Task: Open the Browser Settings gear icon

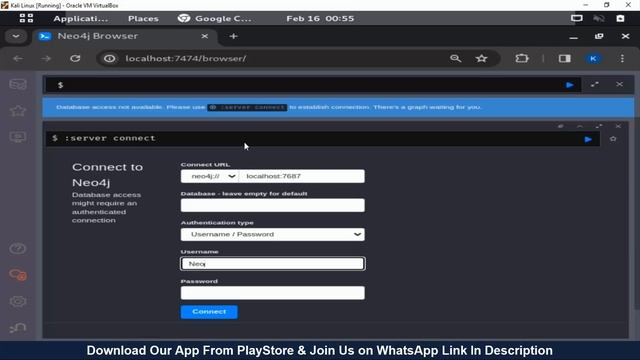Action: 18,302
